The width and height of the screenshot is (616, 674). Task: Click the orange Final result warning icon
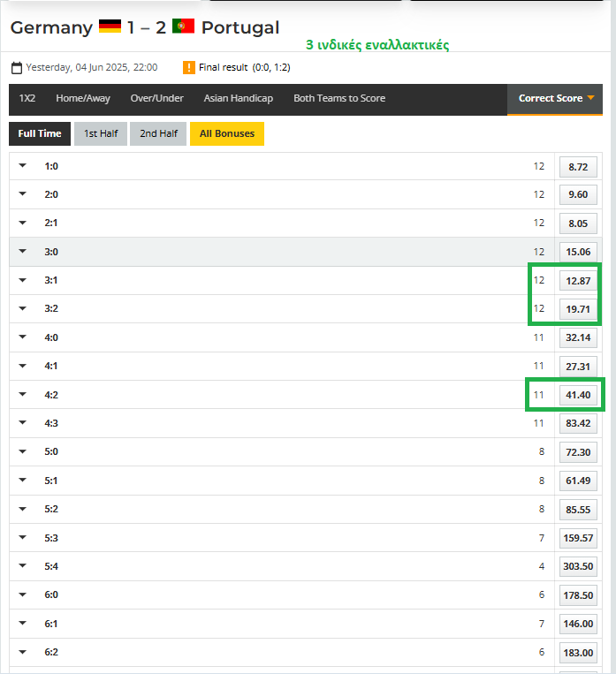tap(188, 67)
